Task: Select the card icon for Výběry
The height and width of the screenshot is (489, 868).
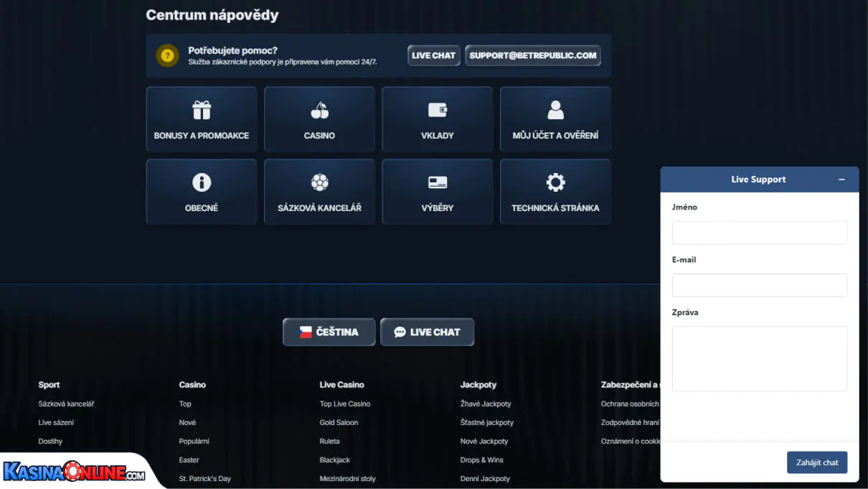Action: [438, 182]
